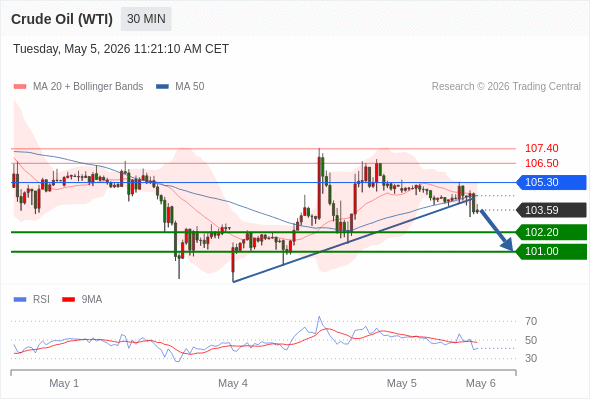Select the blue 105.30 pivot price tag
This screenshot has width=590, height=400.
[x=551, y=183]
